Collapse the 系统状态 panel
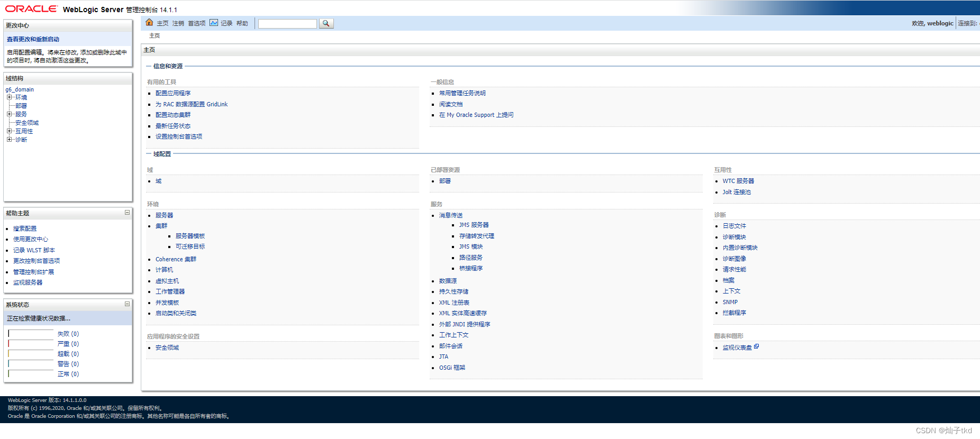 (x=127, y=304)
